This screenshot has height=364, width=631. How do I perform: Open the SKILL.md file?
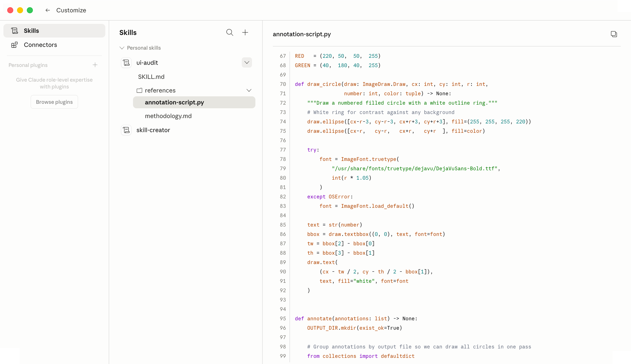[151, 77]
